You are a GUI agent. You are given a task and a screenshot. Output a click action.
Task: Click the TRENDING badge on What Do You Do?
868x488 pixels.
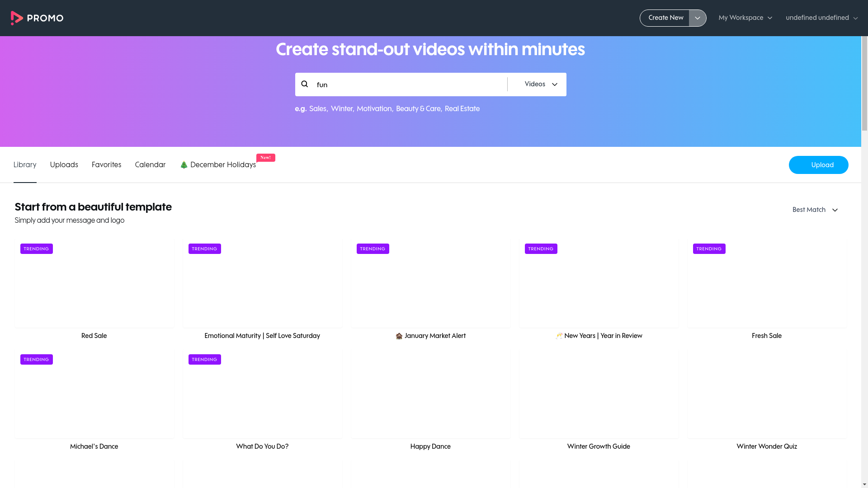(205, 360)
